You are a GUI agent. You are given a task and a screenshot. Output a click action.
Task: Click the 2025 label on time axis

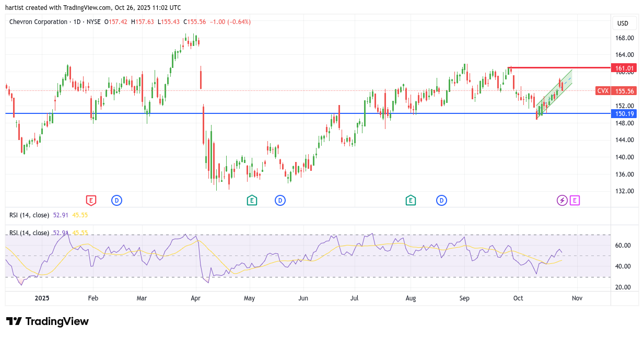(42, 298)
